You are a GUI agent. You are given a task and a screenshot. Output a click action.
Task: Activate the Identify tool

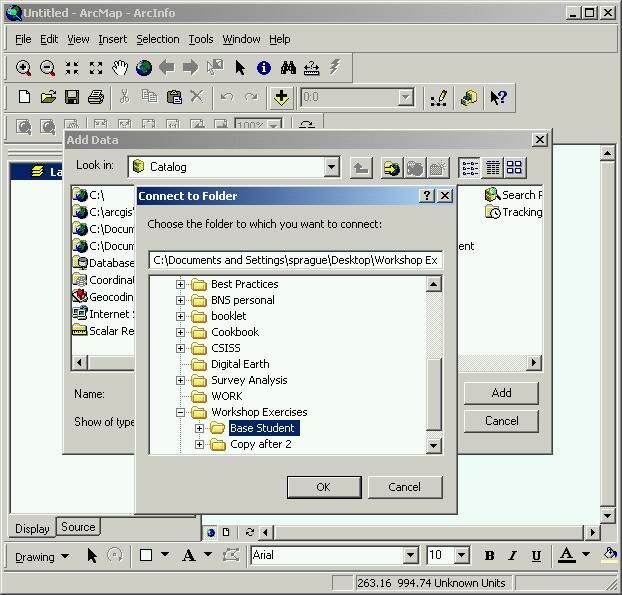pos(264,68)
